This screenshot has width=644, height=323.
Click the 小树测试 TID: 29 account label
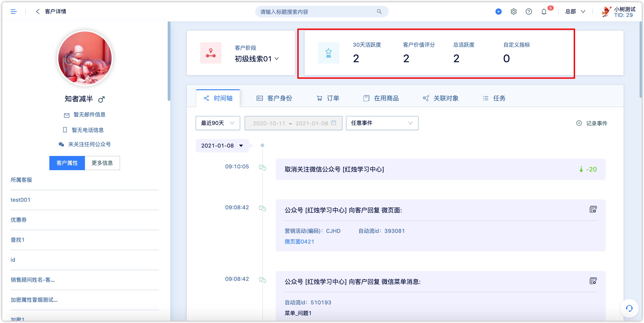[624, 12]
